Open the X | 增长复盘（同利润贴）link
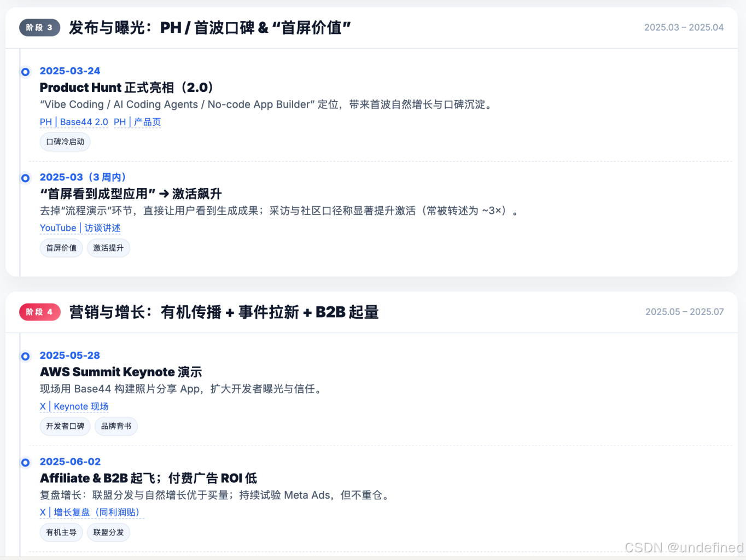Screen dimensions: 746x560 tap(92, 512)
